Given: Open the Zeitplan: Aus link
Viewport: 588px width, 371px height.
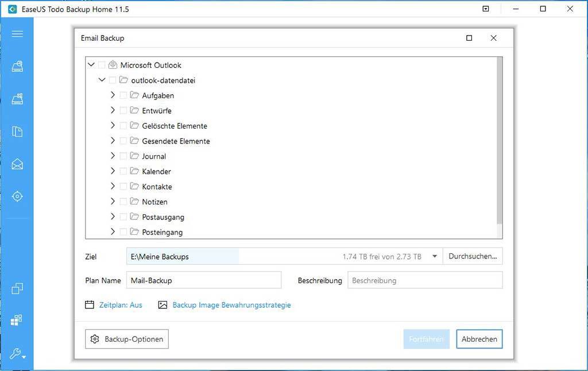Looking at the screenshot, I should point(121,305).
